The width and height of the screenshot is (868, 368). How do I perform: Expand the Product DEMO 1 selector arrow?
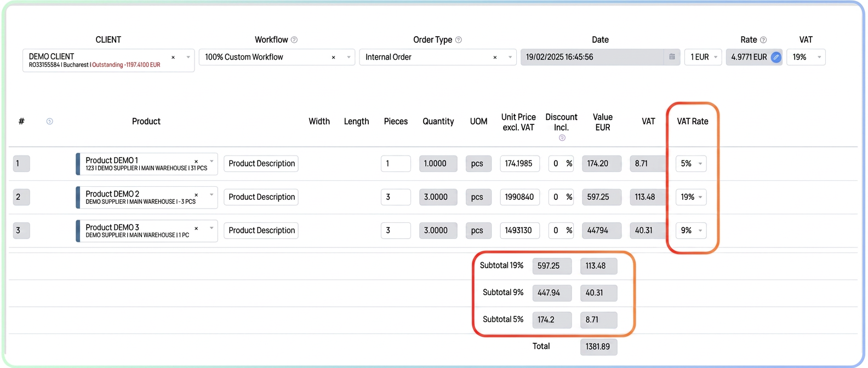pos(212,162)
